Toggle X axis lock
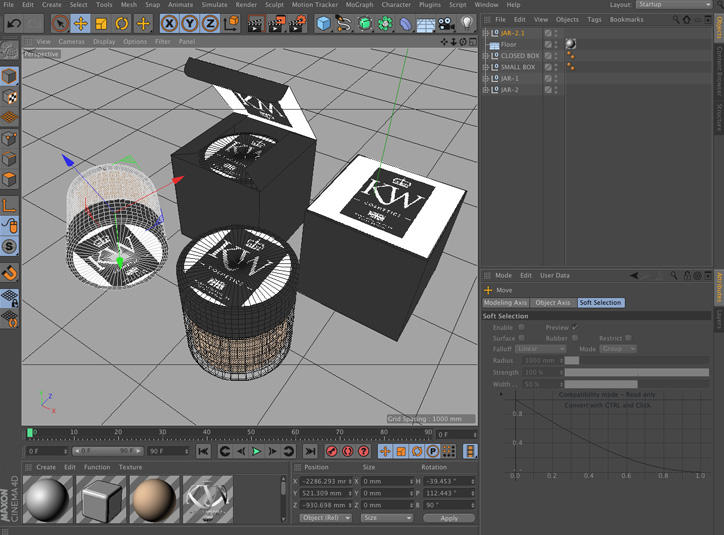 (x=169, y=23)
